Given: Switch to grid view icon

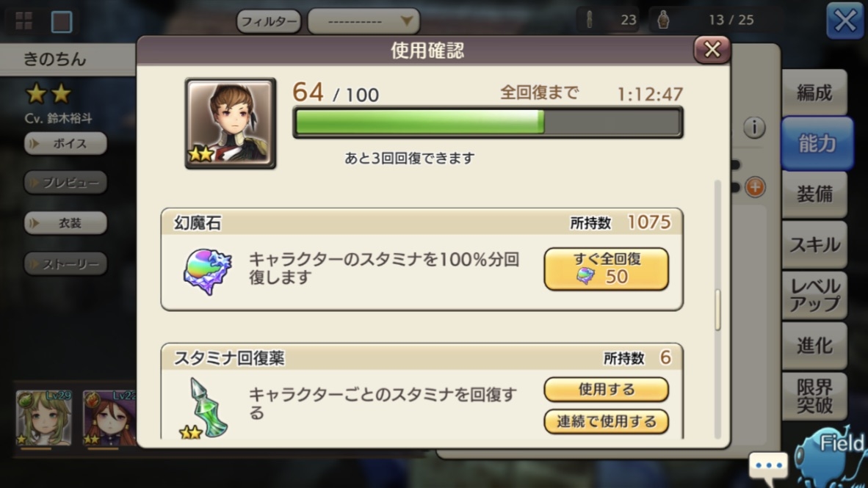Looking at the screenshot, I should [23, 21].
